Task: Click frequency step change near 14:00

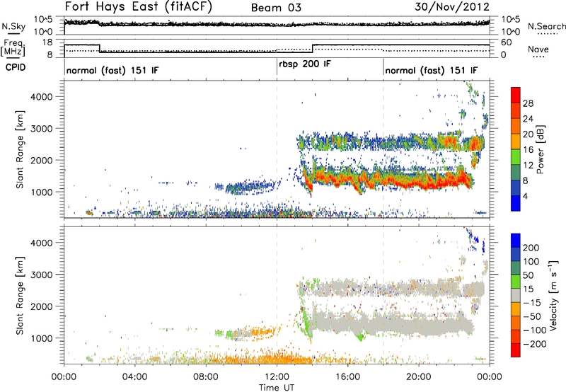Action: tap(313, 48)
